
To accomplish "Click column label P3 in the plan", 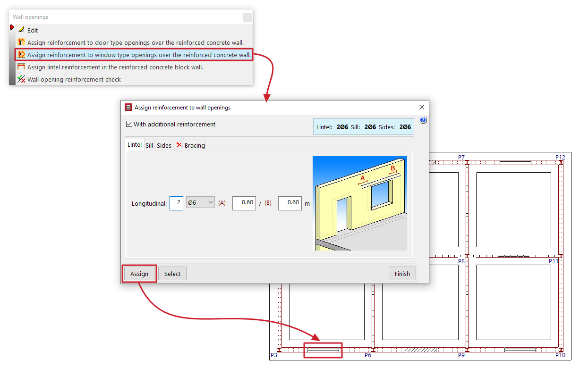I will (274, 355).
